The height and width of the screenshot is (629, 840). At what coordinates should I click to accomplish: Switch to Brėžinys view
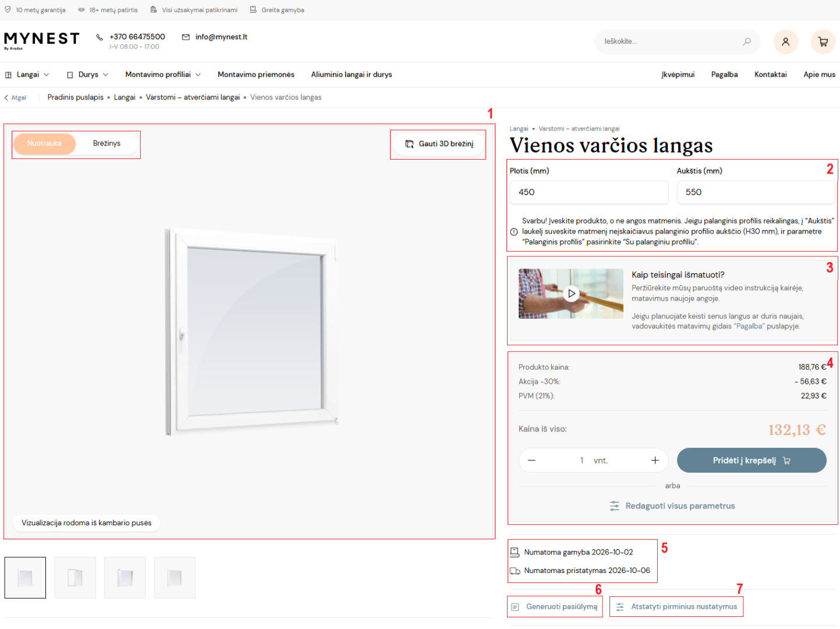click(107, 144)
